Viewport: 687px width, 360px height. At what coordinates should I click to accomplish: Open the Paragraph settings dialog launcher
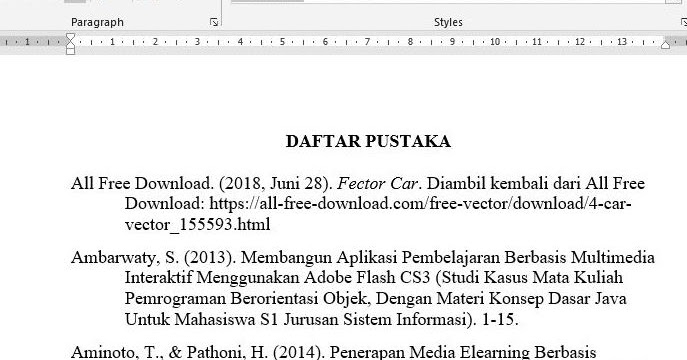(x=214, y=22)
